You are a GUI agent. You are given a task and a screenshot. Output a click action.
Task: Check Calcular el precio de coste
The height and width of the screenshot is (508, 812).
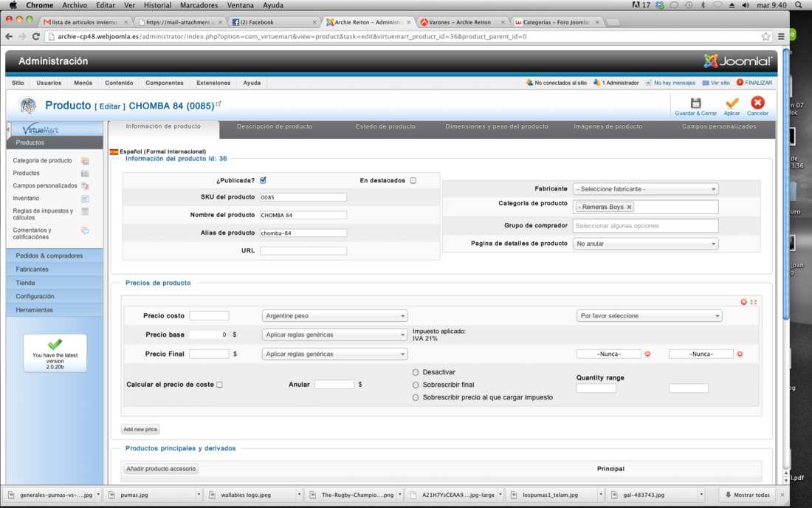point(219,385)
